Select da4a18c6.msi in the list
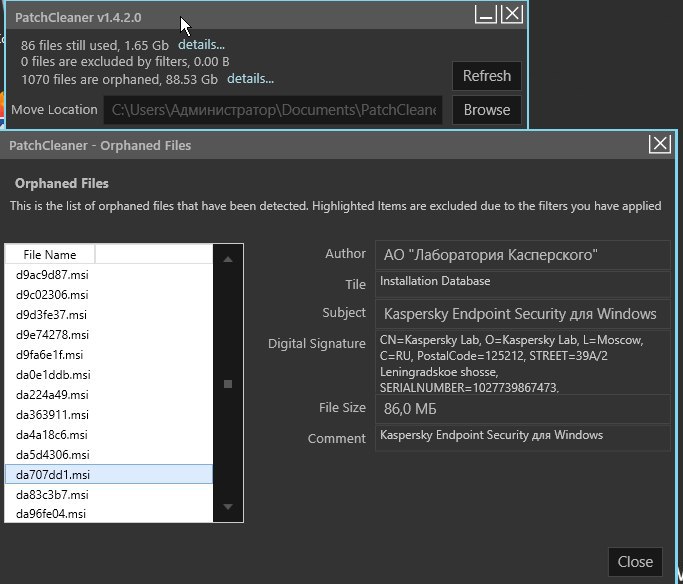 click(x=108, y=435)
